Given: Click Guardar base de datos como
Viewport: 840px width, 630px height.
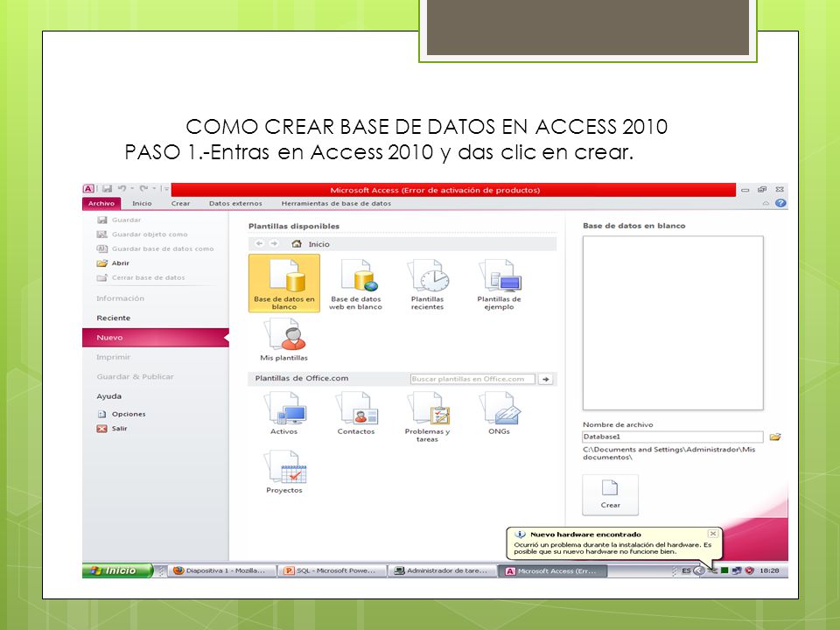Looking at the screenshot, I should pos(155,248).
